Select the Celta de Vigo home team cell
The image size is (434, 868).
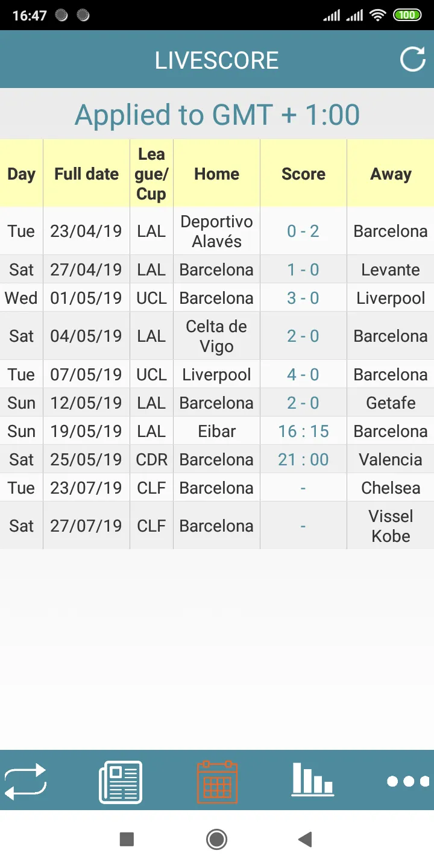coord(216,336)
